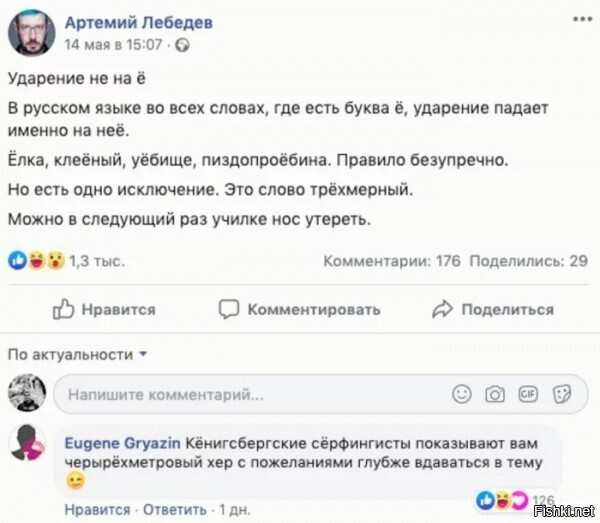Click Ответить under Eugene's comment
Image resolution: width=600 pixels, height=523 pixels.
point(174,510)
